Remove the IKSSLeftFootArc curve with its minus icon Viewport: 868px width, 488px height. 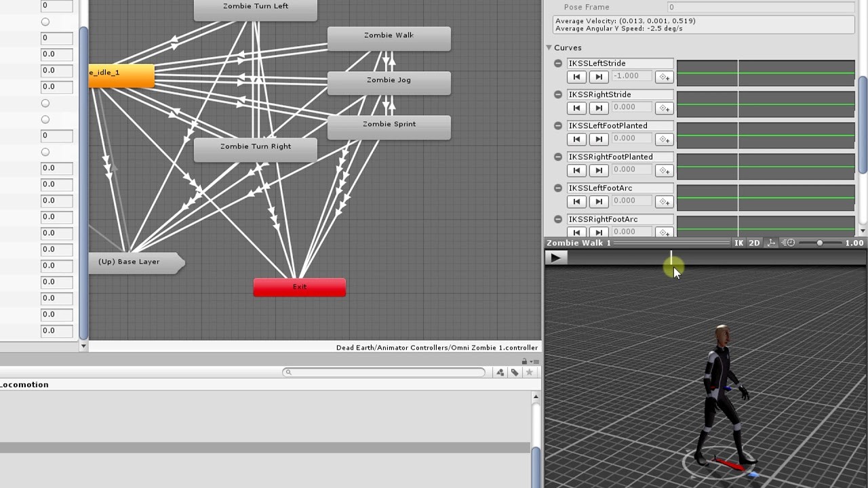[x=558, y=188]
